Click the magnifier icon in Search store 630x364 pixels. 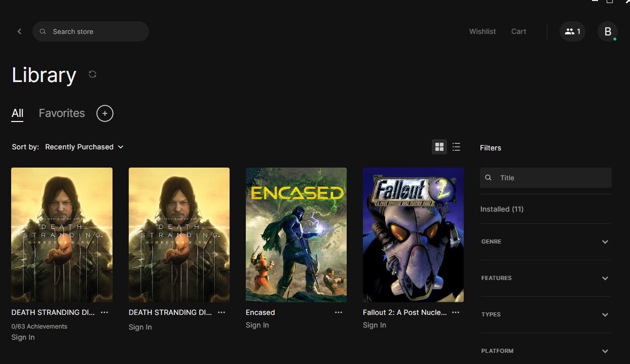[x=43, y=31]
